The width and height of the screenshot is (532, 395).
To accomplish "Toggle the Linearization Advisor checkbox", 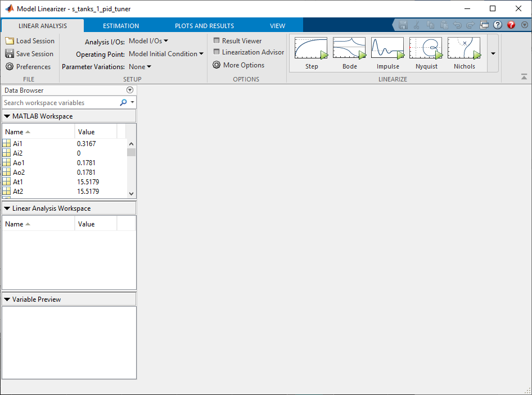I will (x=217, y=52).
